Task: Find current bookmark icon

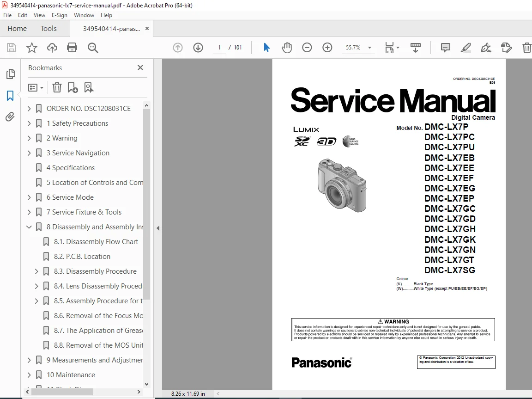Action: click(89, 87)
